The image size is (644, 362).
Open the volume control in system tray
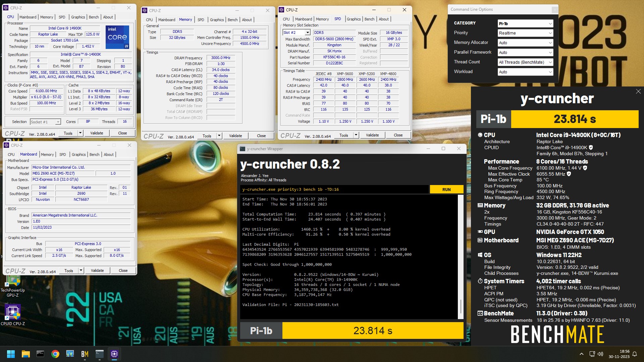point(600,354)
